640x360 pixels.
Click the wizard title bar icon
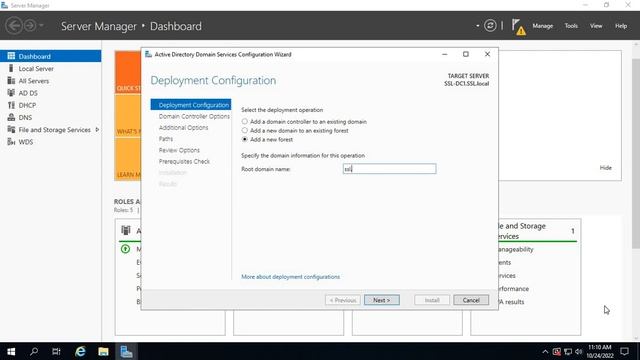(x=148, y=54)
